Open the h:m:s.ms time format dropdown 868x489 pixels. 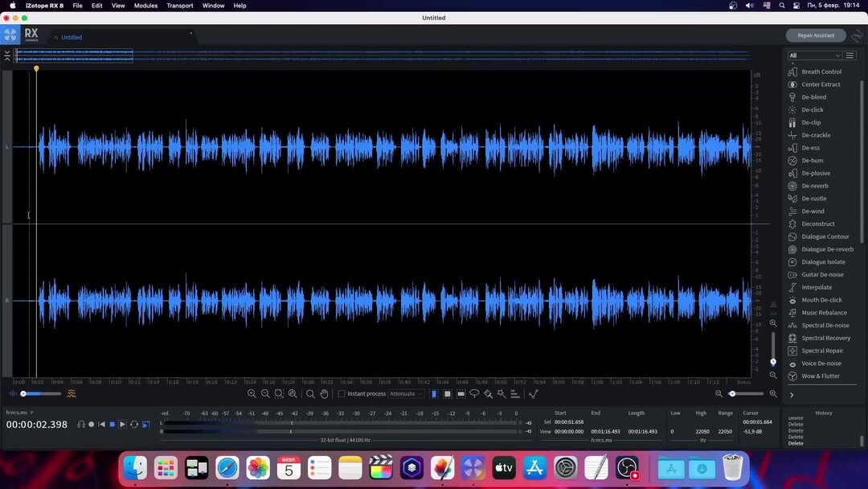[x=20, y=413]
